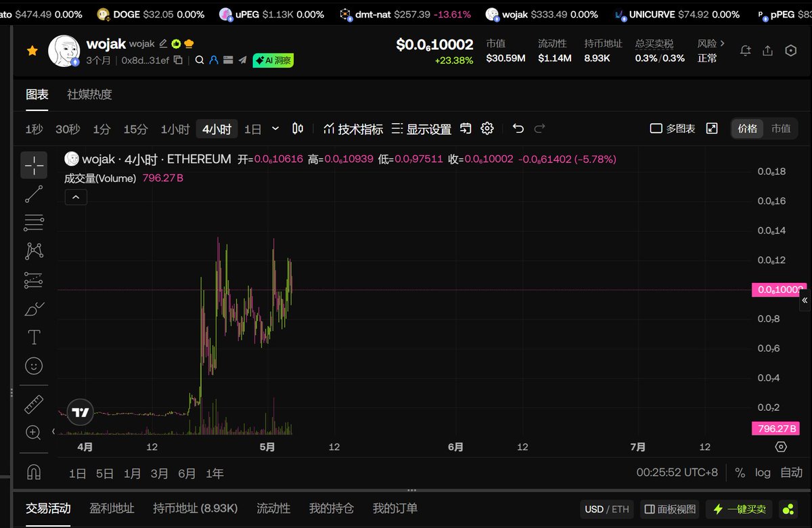Select the crosshair cursor tool
812x528 pixels.
coord(34,164)
